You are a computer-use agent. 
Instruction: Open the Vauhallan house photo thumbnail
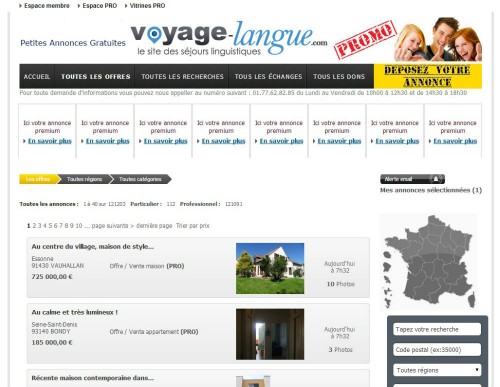(270, 268)
